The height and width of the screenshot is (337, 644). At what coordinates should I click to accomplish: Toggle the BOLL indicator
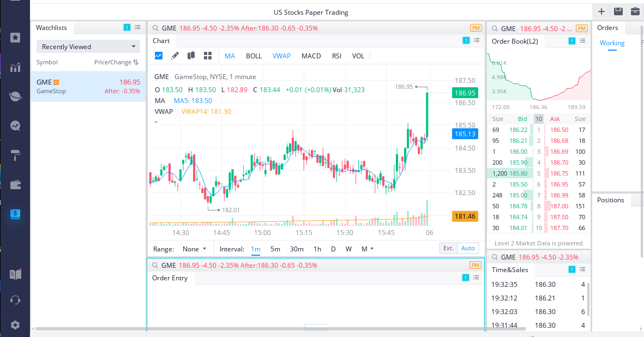pos(254,56)
